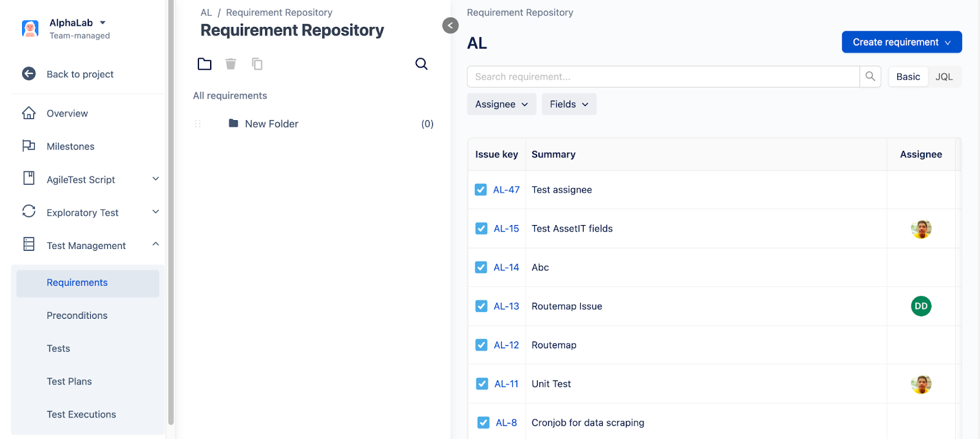The width and height of the screenshot is (980, 439).
Task: Open the Assignee filter dropdown
Action: [x=501, y=104]
